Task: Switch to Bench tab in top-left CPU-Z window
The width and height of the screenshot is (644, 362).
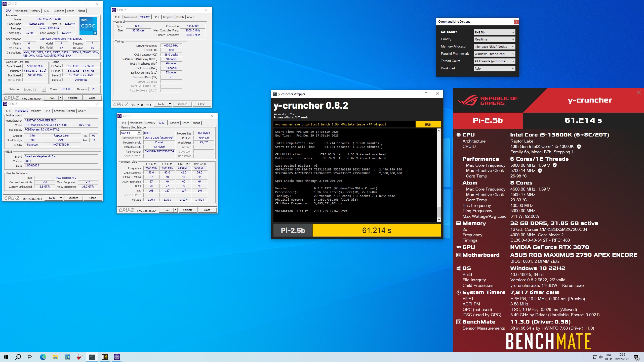Action: pyautogui.click(x=71, y=11)
